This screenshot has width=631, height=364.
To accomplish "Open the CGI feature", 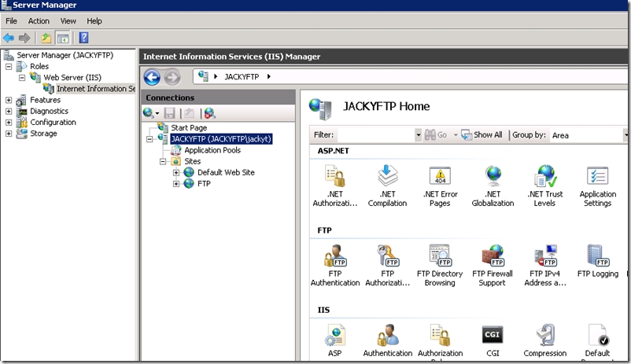I will point(493,340).
